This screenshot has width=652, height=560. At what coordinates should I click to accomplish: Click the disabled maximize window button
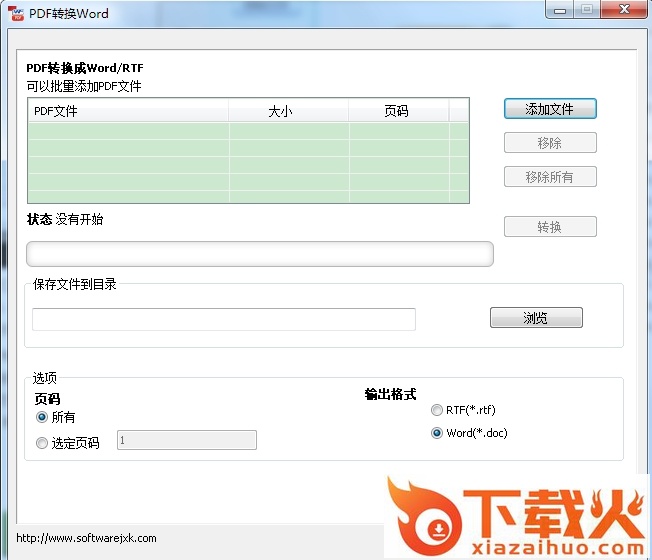tap(587, 9)
